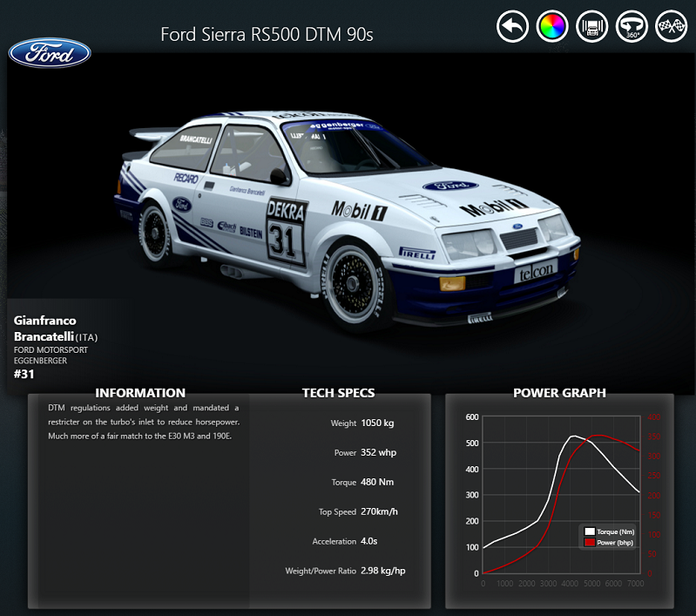The width and height of the screenshot is (696, 616).
Task: Click the (ITA) nationality label
Action: (86, 337)
